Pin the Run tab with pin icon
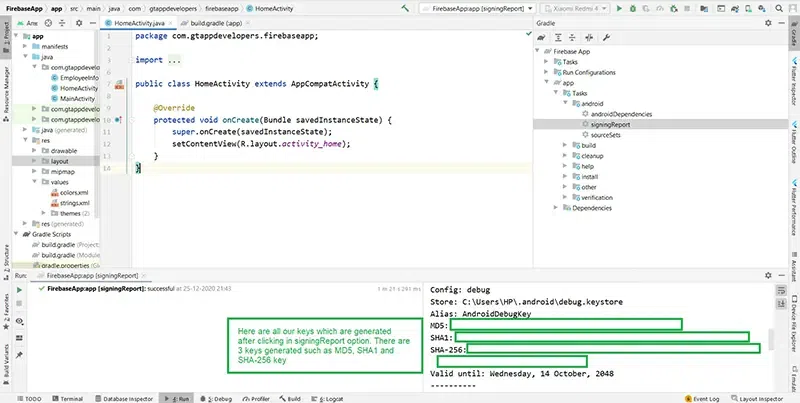 coord(19,355)
